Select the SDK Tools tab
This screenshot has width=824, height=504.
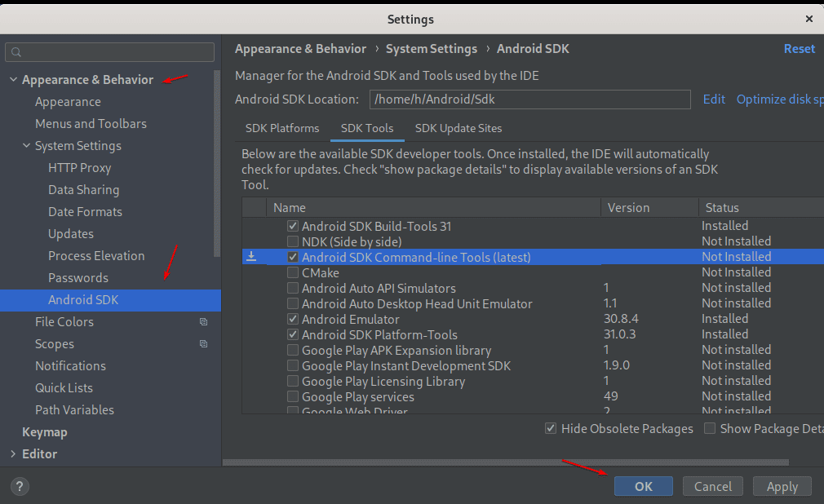[367, 128]
